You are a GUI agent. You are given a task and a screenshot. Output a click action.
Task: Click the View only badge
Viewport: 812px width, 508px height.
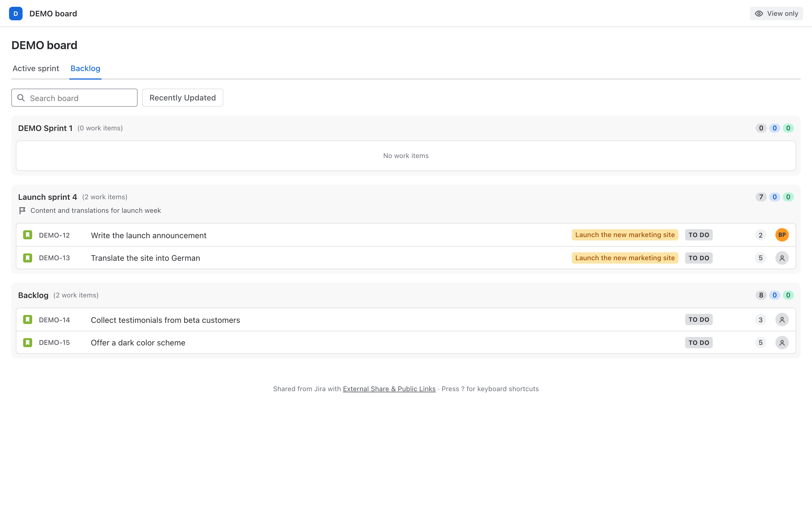point(776,14)
